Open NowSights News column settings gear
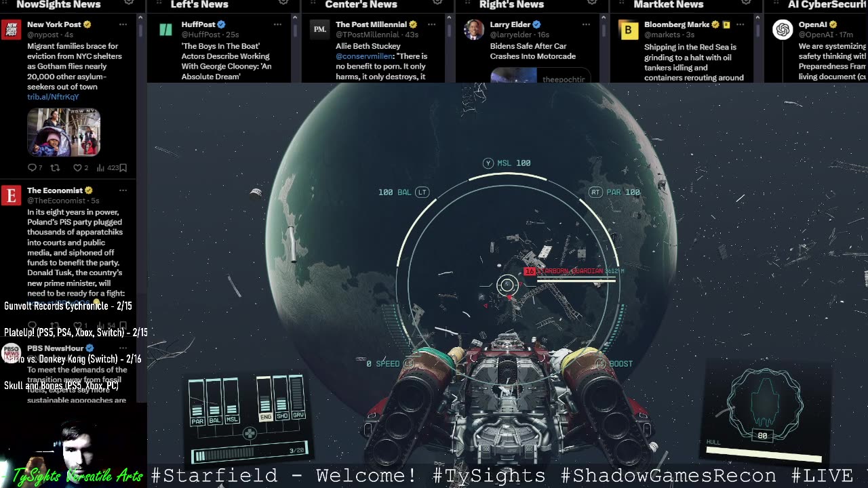The image size is (868, 488). (129, 3)
